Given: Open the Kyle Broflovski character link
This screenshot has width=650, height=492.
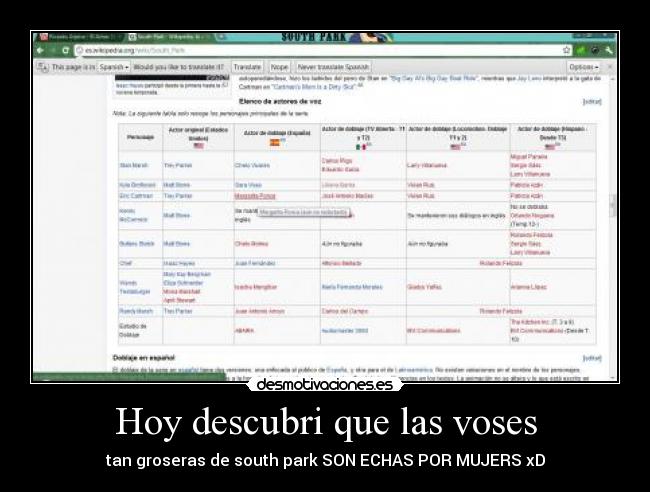Looking at the screenshot, I should coord(137,185).
